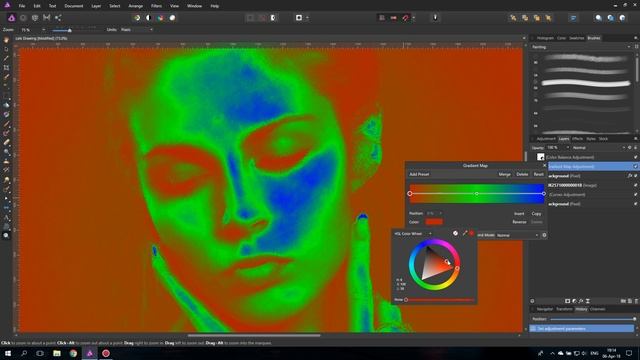Apply Auto Levels from the toolbar
This screenshot has width=640, height=360.
(137, 18)
